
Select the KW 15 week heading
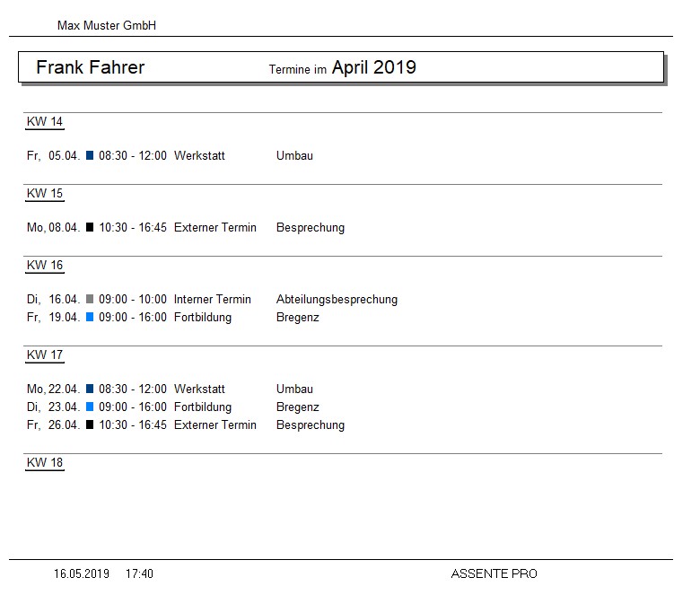[45, 193]
